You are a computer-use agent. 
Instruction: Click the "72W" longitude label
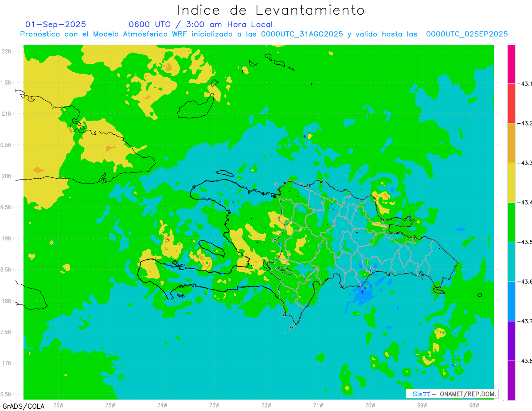click(x=266, y=405)
